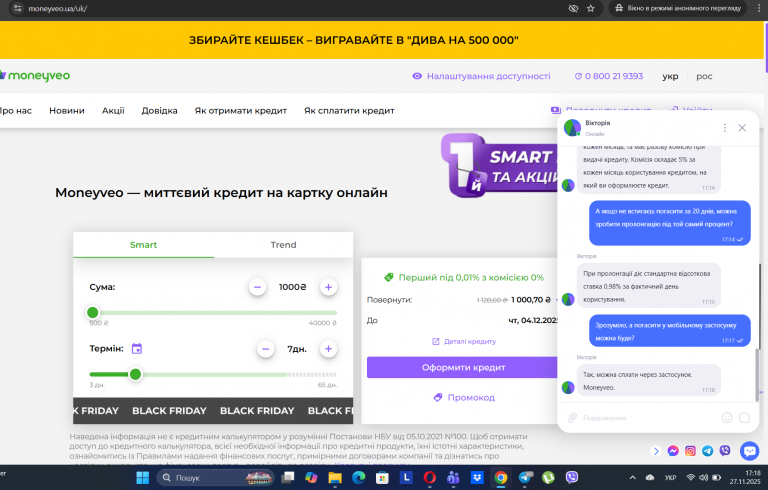Click the volume icon in system tray
This screenshot has height=490, width=768.
click(x=704, y=478)
